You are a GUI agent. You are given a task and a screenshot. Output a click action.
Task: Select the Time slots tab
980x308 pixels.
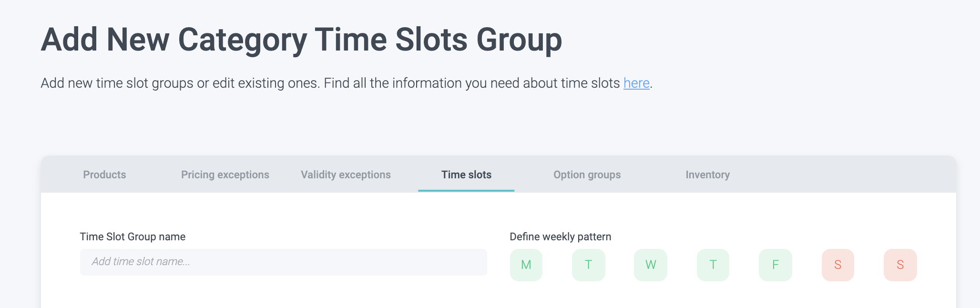point(466,175)
